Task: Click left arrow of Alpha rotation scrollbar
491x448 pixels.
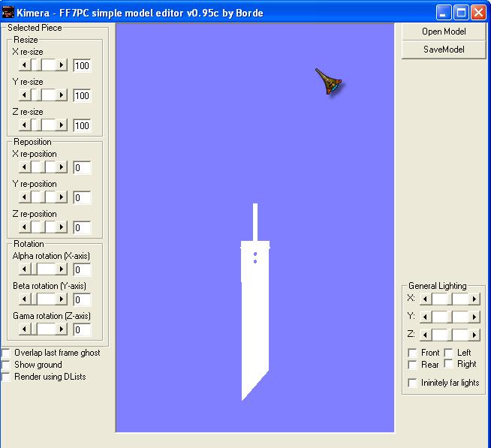Action: (25, 269)
